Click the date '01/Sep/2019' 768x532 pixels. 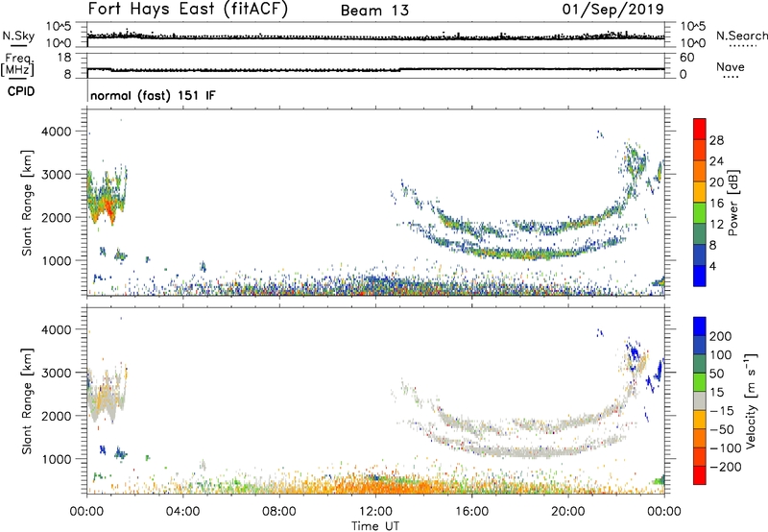point(612,9)
